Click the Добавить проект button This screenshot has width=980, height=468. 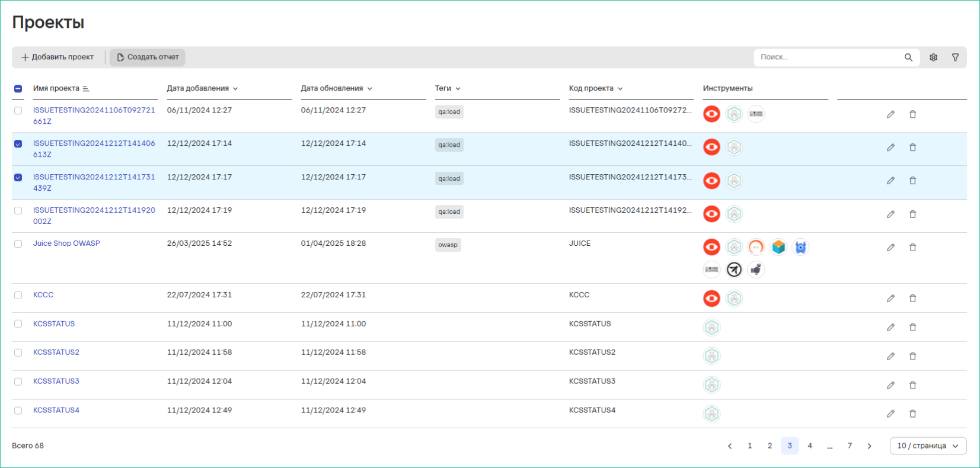tap(58, 57)
